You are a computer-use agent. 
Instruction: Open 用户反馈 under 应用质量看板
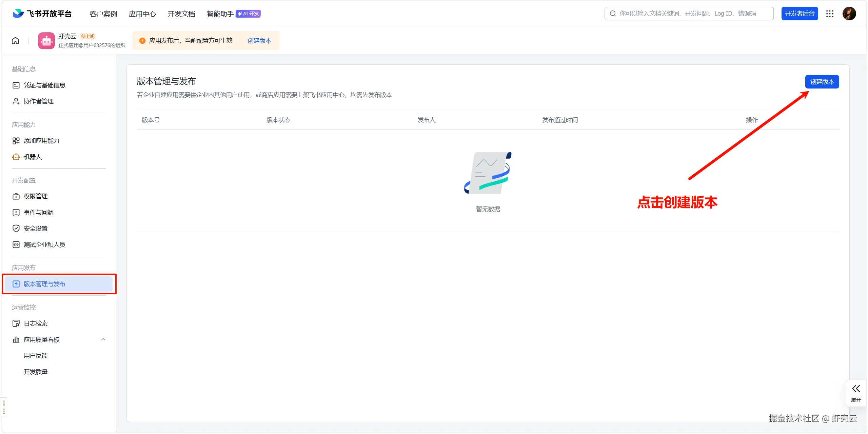click(36, 355)
